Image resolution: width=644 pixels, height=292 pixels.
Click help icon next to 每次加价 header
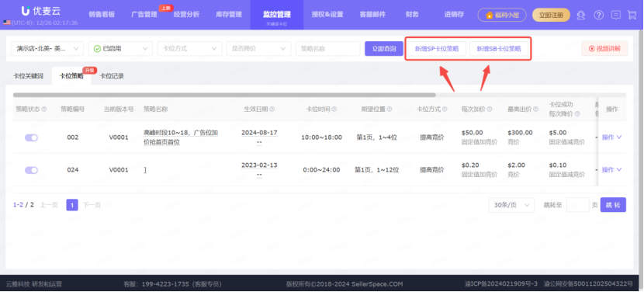click(490, 109)
